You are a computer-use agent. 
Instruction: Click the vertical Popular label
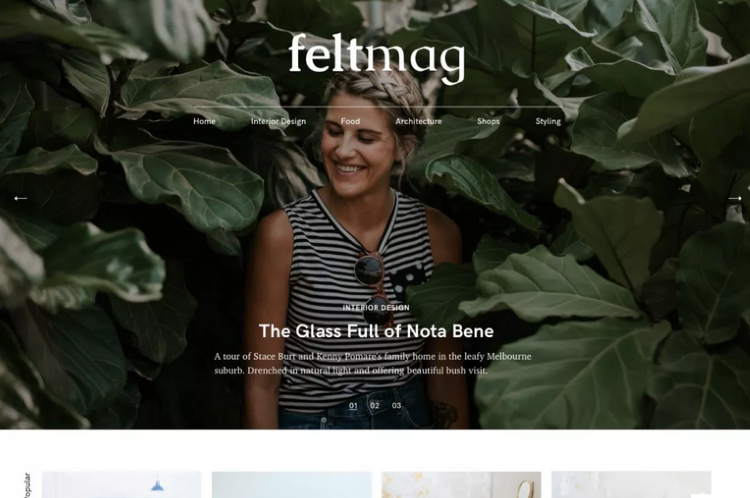point(27,486)
